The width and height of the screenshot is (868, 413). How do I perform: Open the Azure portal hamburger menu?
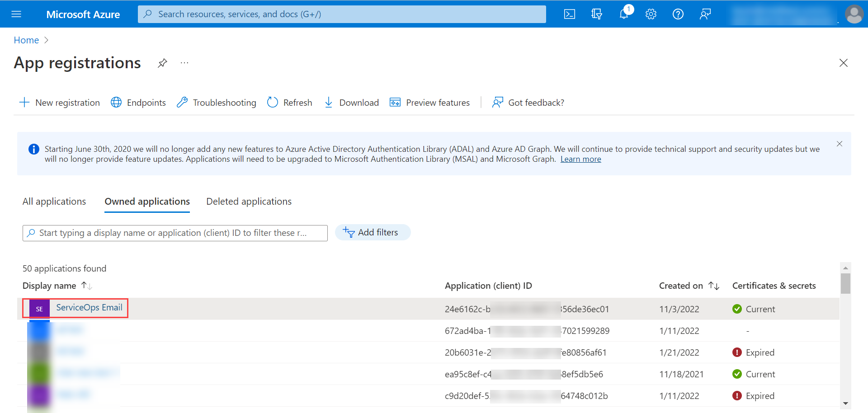(x=16, y=14)
